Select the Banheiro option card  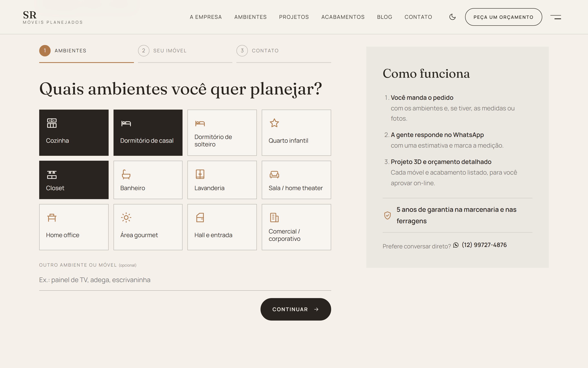tap(148, 180)
